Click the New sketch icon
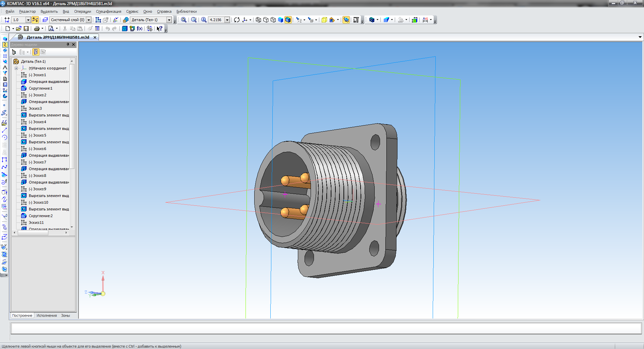Image resolution: width=644 pixels, height=349 pixels. [x=98, y=20]
